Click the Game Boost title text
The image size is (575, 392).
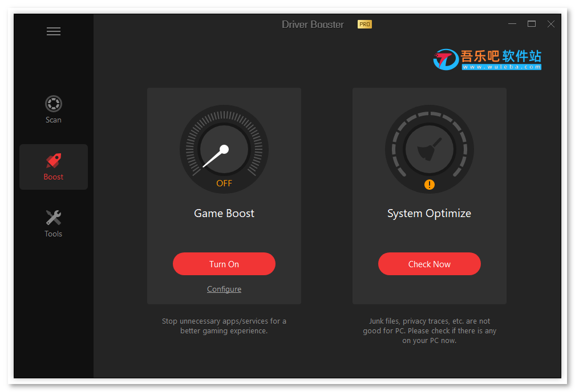pos(224,213)
